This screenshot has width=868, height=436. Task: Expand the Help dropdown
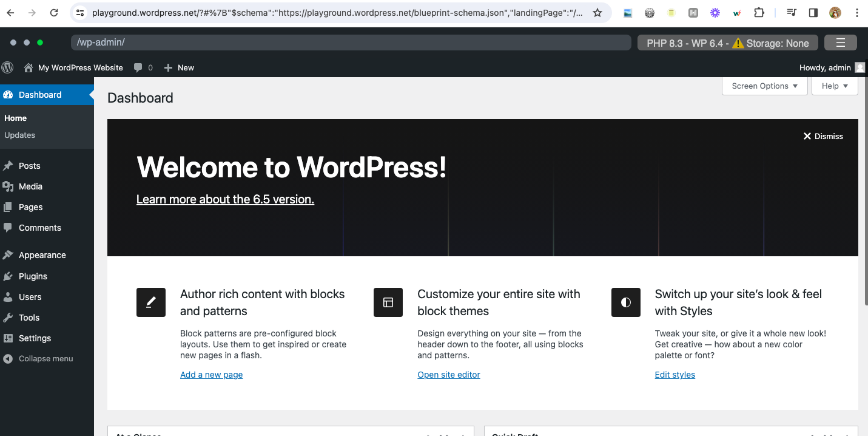click(x=835, y=86)
